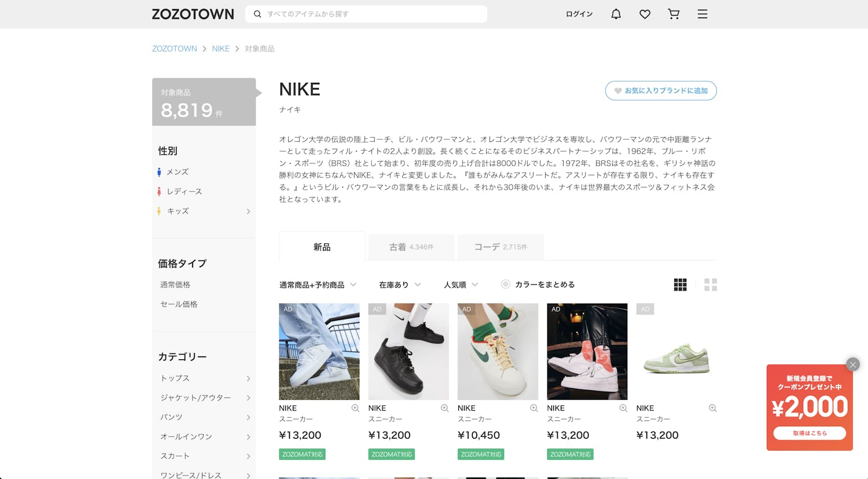Click the zoom icon on first sneaker
Viewport: 868px width, 479px height.
tap(355, 408)
